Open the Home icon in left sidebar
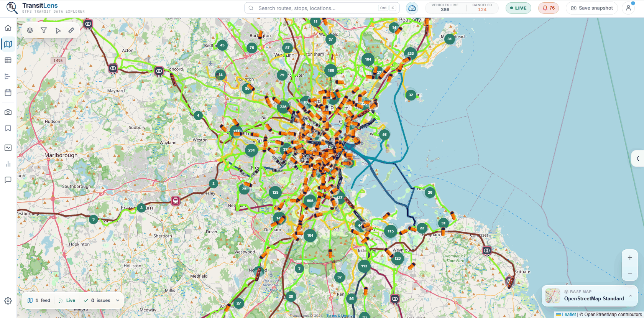Image resolution: width=644 pixels, height=318 pixels. pyautogui.click(x=8, y=28)
